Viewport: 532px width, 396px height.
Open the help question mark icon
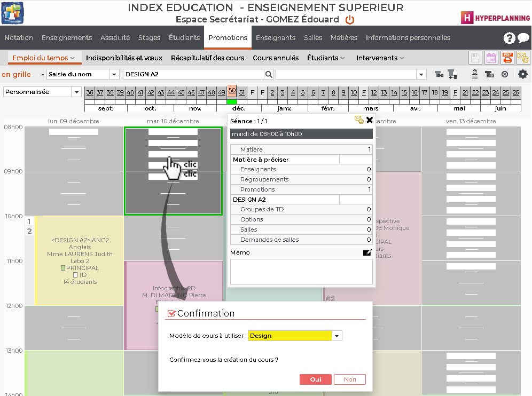509,38
